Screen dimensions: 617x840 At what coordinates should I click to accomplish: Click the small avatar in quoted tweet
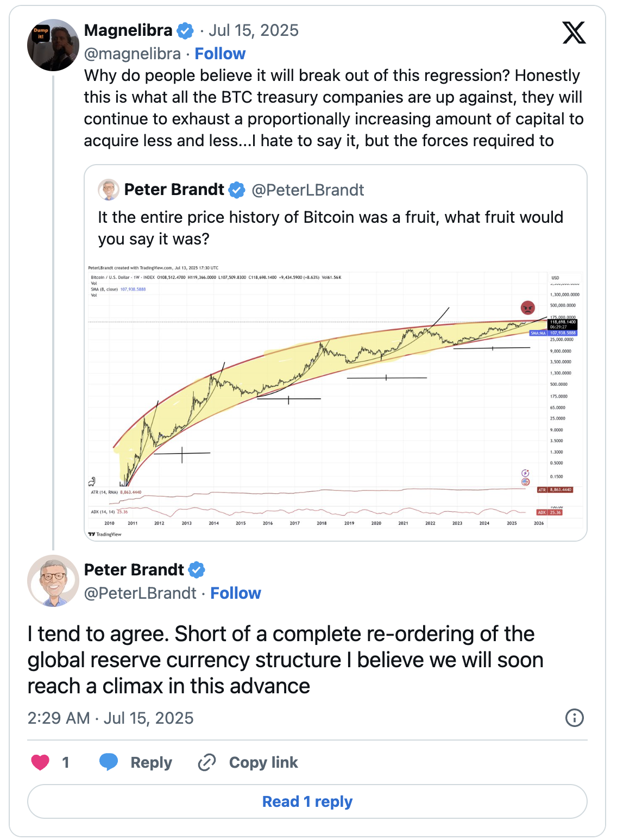(109, 190)
